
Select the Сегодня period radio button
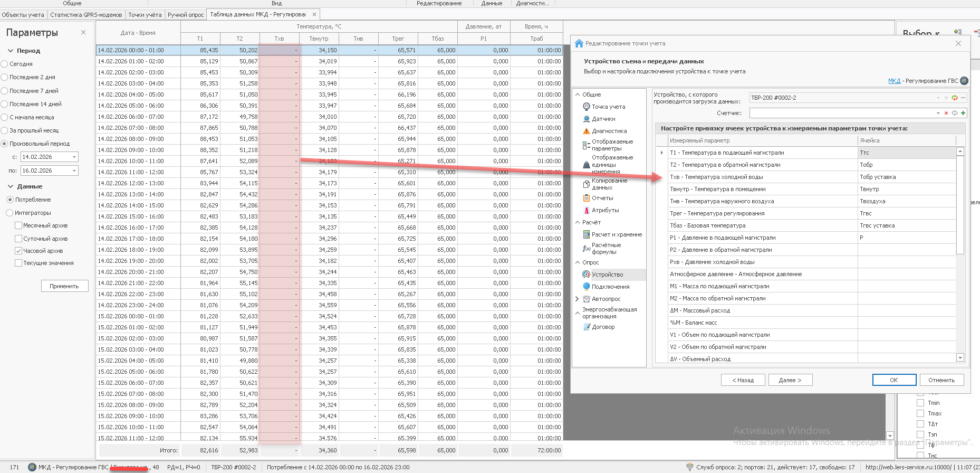(5, 64)
